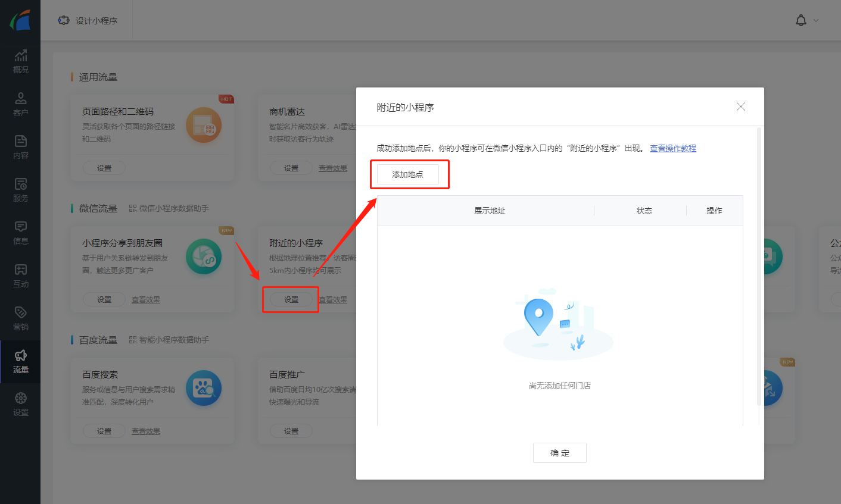
Task: Select the 流量 traffic menu item
Action: (20, 361)
